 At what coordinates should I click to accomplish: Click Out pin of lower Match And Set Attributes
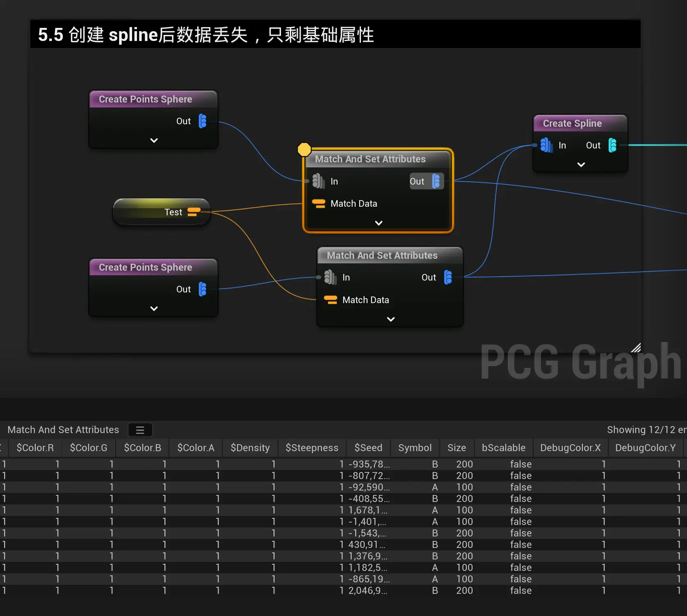click(x=448, y=277)
